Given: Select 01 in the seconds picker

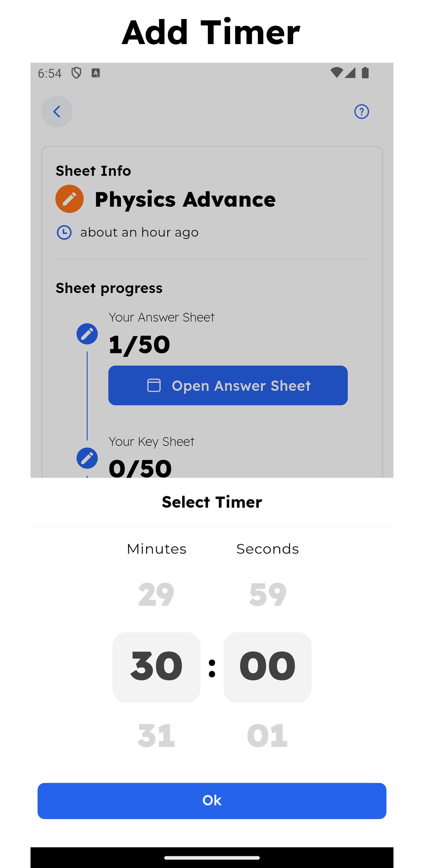Looking at the screenshot, I should point(267,735).
